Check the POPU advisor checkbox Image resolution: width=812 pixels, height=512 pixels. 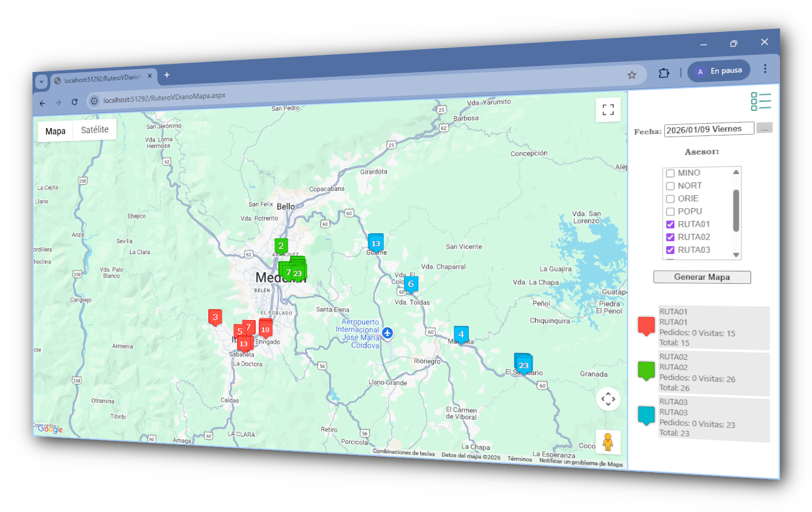pos(670,212)
